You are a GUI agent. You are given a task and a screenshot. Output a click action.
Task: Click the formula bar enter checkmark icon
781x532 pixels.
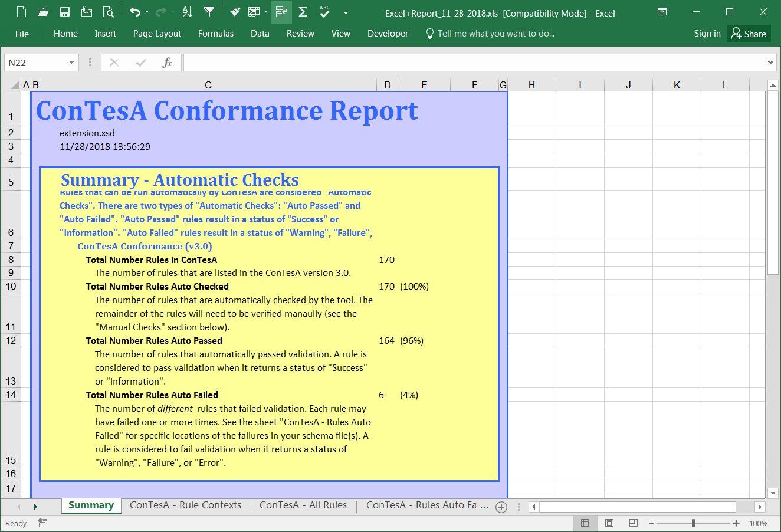[141, 63]
